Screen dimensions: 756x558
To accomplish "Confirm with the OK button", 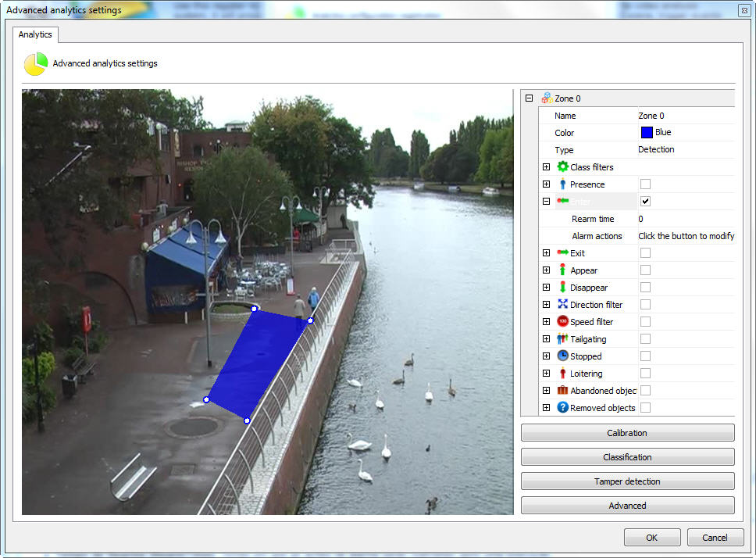I will click(652, 537).
